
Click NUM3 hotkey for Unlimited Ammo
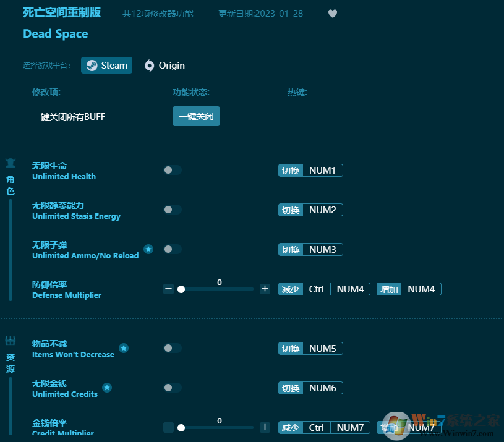click(x=322, y=249)
